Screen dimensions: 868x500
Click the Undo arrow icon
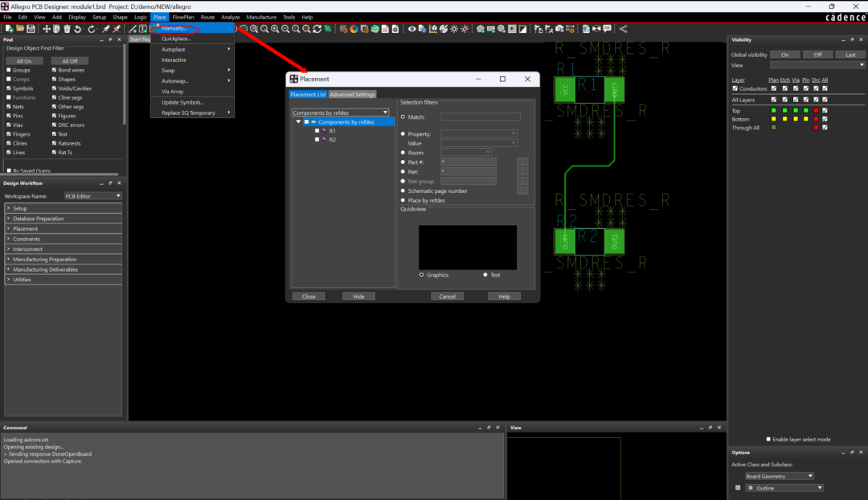point(78,29)
